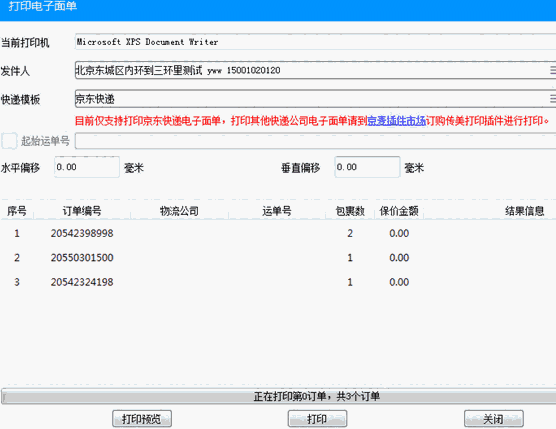The width and height of the screenshot is (556, 429).
Task: Click the 结果信息 column header
Action: click(524, 211)
